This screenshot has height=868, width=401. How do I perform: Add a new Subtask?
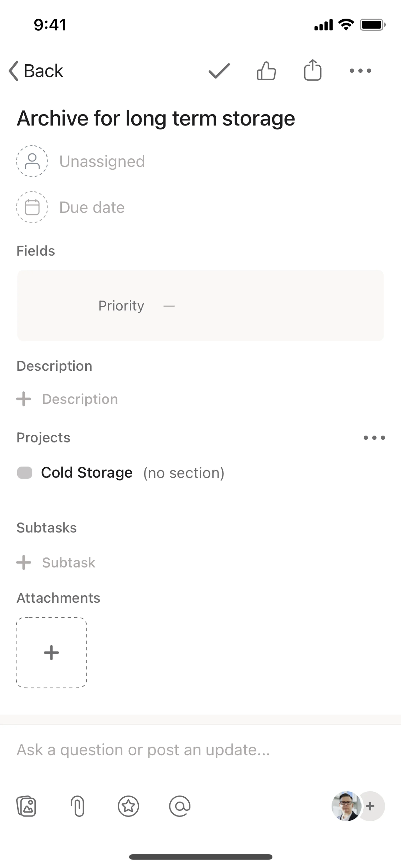[x=68, y=562]
